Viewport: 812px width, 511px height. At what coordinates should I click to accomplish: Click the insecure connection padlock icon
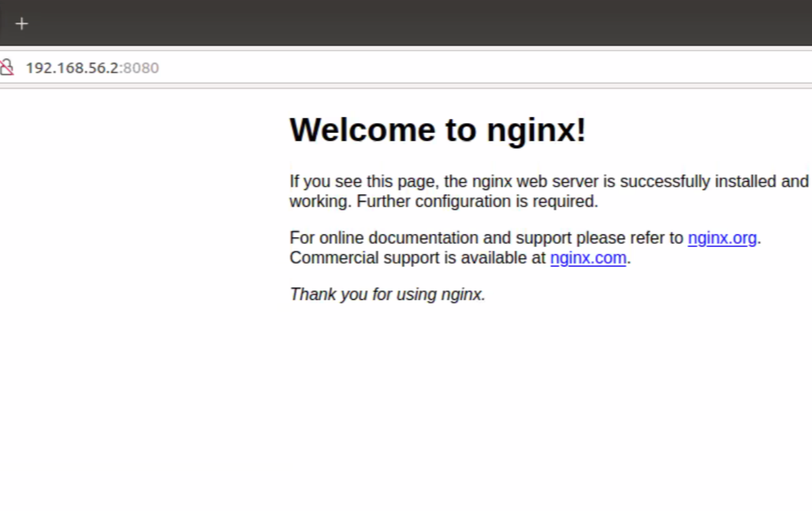point(6,68)
